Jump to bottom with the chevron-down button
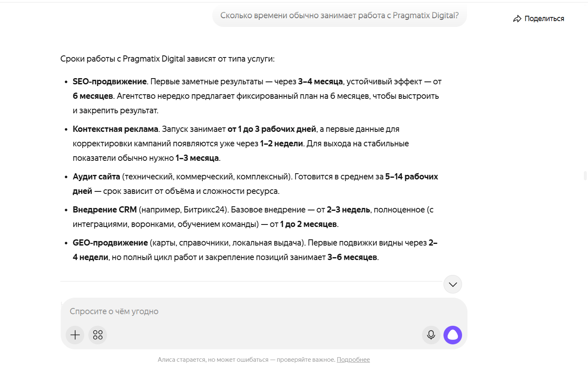Screen dimensions: 588x370 click(x=453, y=284)
